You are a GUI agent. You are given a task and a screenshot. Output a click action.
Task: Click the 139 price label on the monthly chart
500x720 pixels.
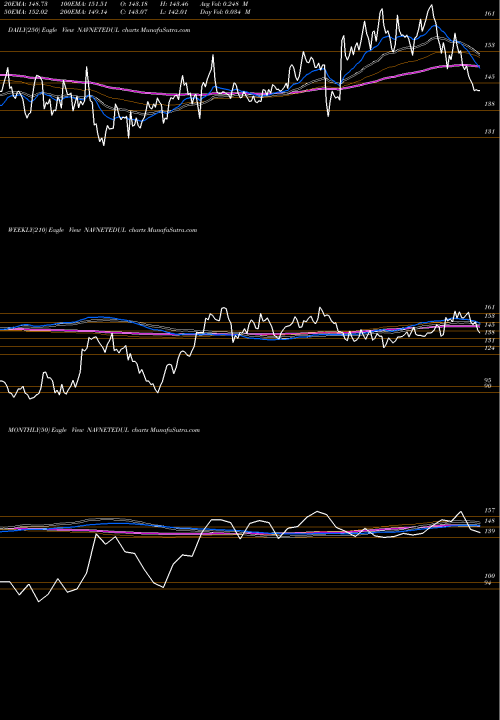[x=489, y=531]
